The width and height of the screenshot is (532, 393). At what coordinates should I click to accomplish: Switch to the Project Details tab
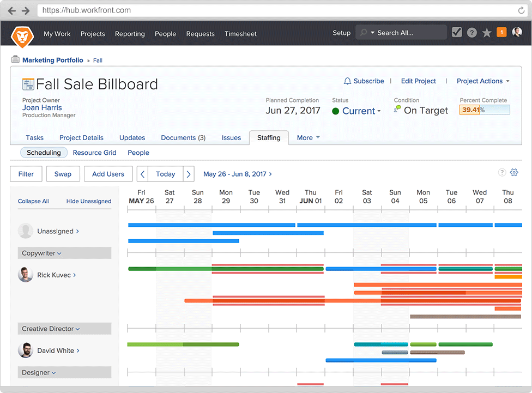(81, 138)
